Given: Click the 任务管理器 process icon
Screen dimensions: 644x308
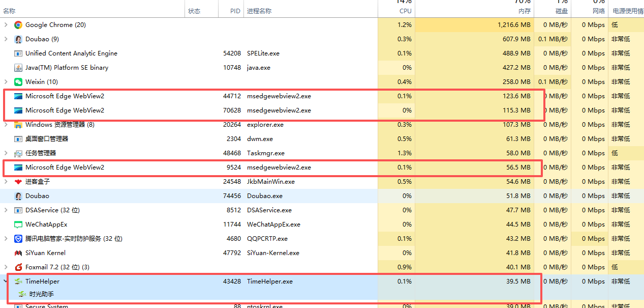Looking at the screenshot, I should tap(18, 153).
